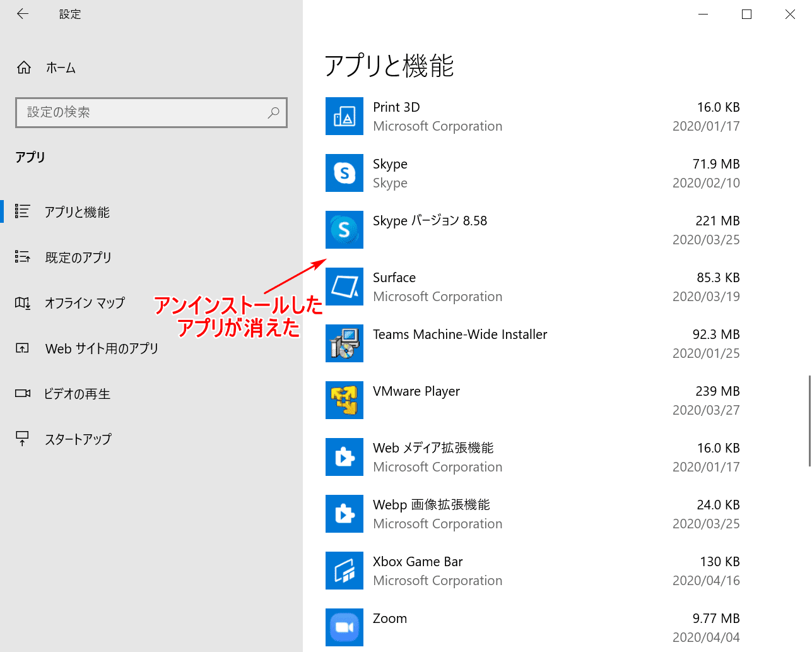
Task: Click the 85.3 KB size value
Action: (719, 278)
